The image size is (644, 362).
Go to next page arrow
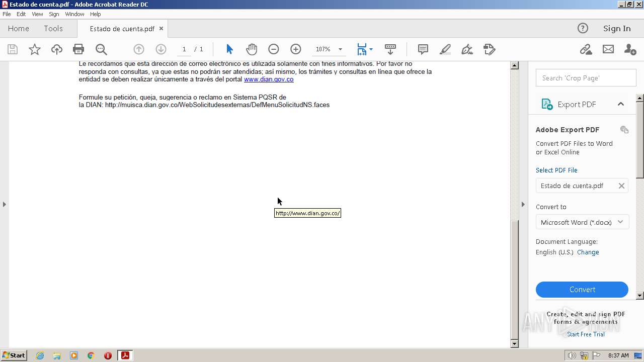(x=161, y=49)
